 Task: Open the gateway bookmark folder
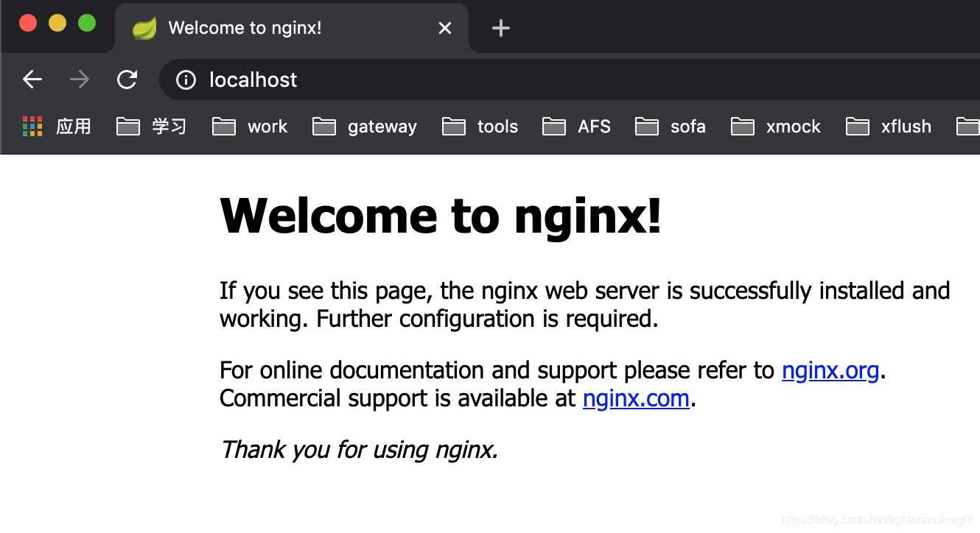365,127
